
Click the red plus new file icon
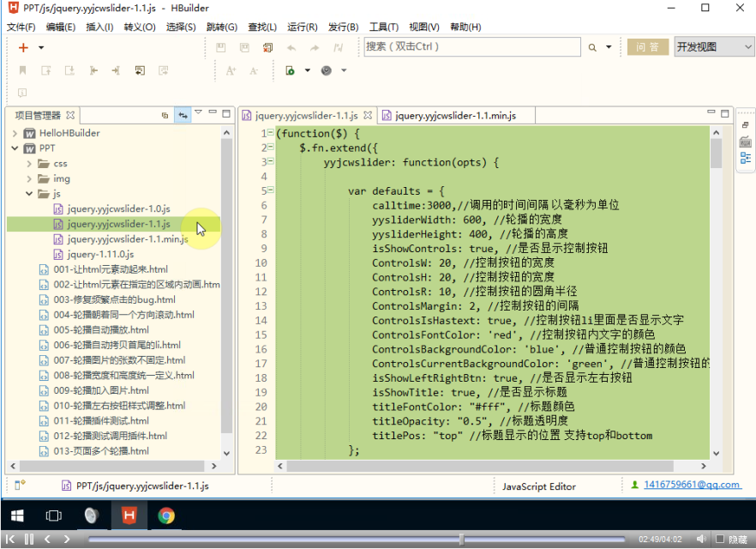(x=23, y=48)
